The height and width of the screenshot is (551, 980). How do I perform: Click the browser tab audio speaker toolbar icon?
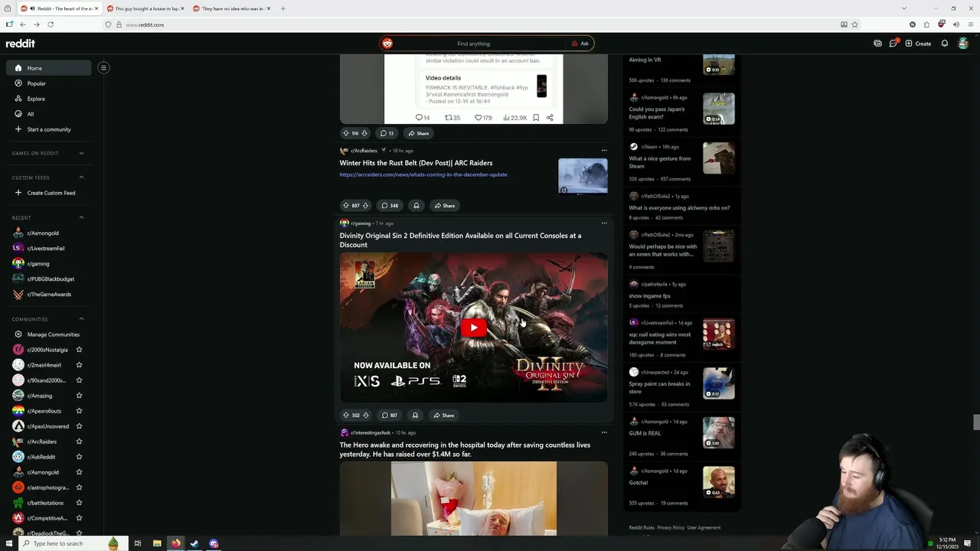(x=955, y=24)
